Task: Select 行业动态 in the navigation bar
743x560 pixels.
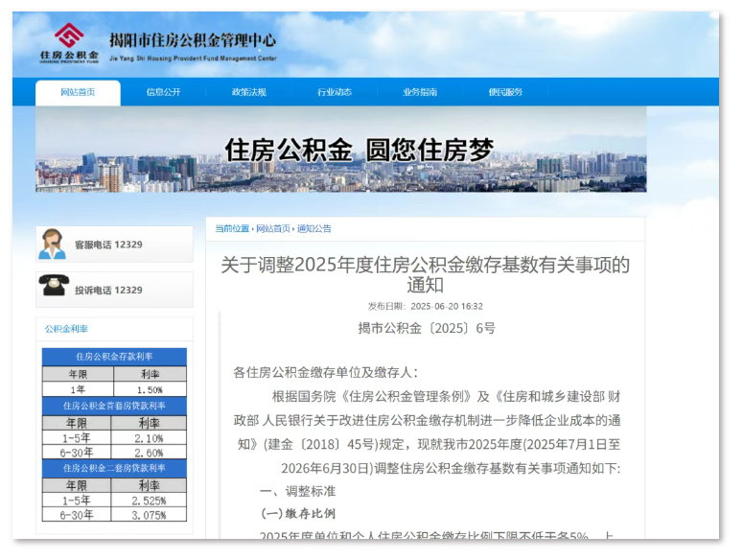Action: (335, 93)
